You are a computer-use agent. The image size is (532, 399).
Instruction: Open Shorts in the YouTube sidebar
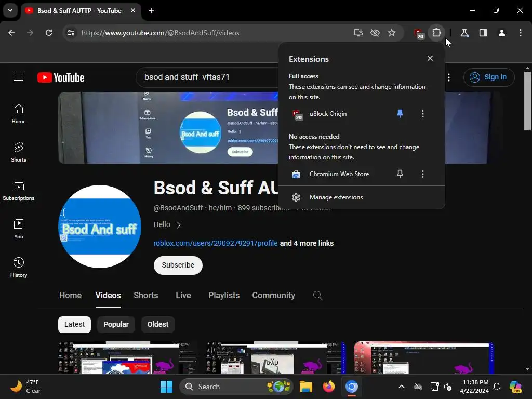pyautogui.click(x=19, y=152)
